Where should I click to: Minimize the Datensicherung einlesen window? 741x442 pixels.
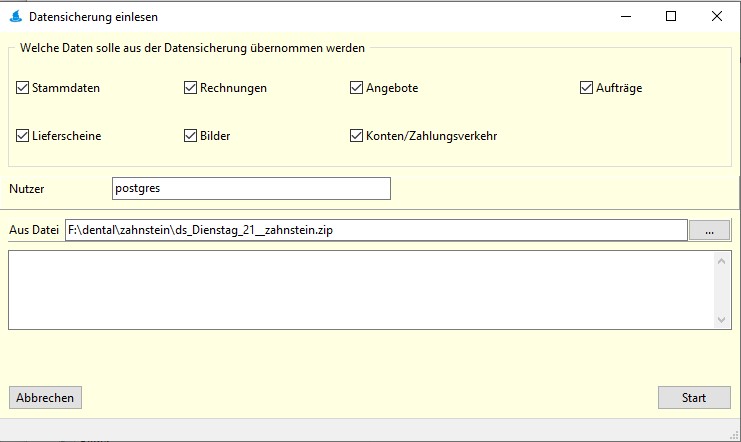tap(625, 16)
